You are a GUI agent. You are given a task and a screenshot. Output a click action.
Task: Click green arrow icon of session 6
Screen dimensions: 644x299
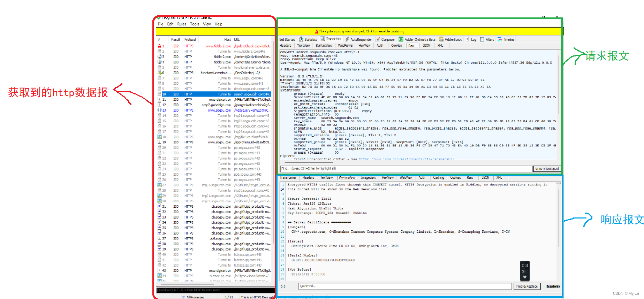click(160, 73)
